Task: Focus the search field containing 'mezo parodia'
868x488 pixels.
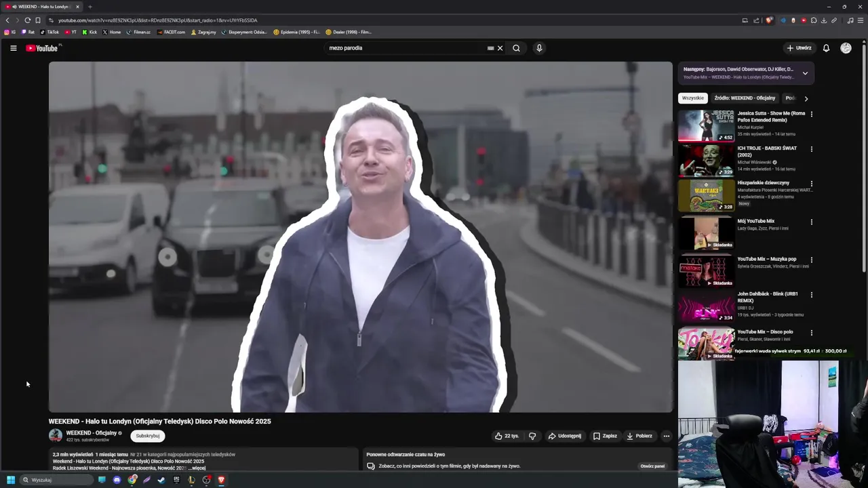Action: point(406,48)
